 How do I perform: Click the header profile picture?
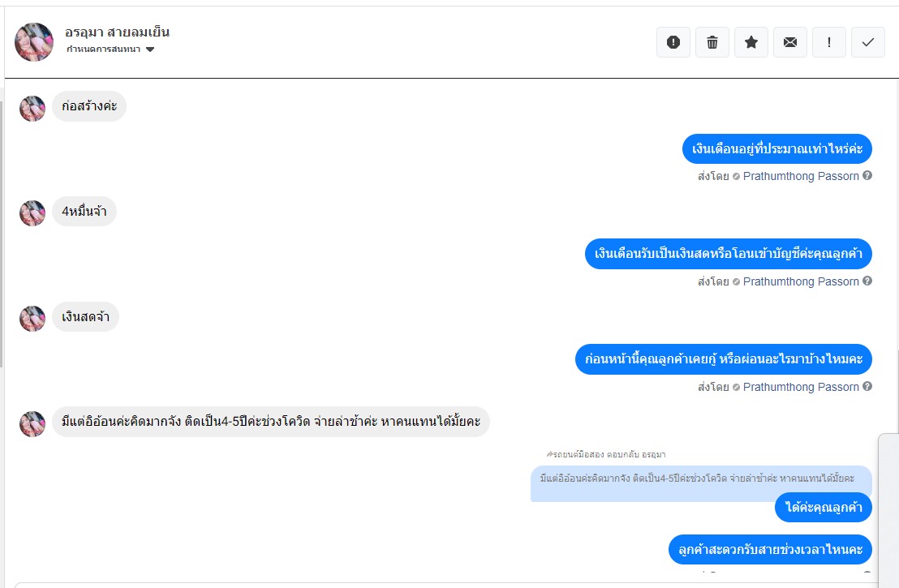coord(34,42)
